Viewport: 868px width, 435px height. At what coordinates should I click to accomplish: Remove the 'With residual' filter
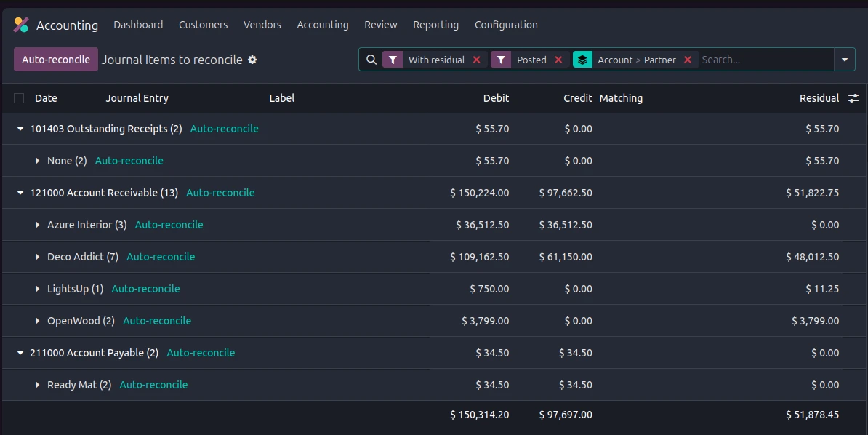click(477, 60)
